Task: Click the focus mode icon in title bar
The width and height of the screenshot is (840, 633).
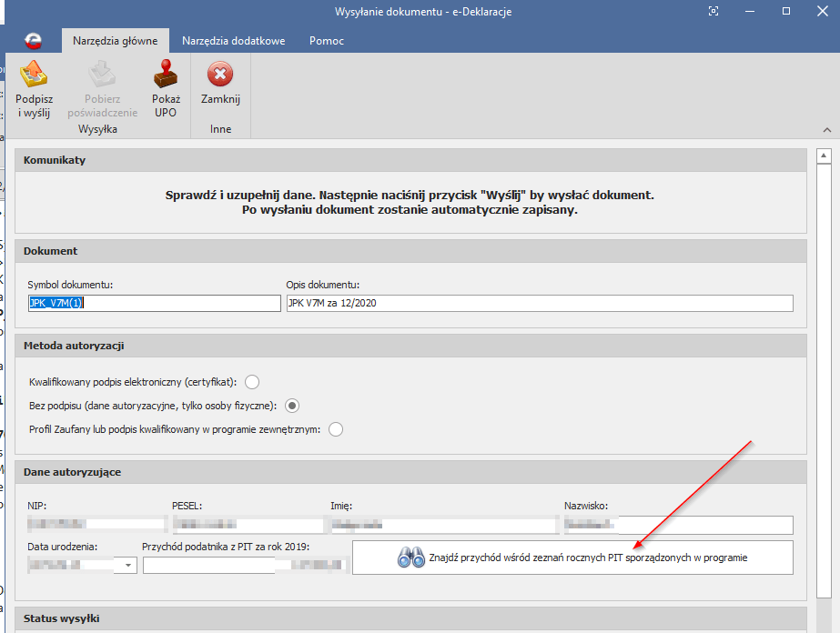Action: (x=714, y=11)
